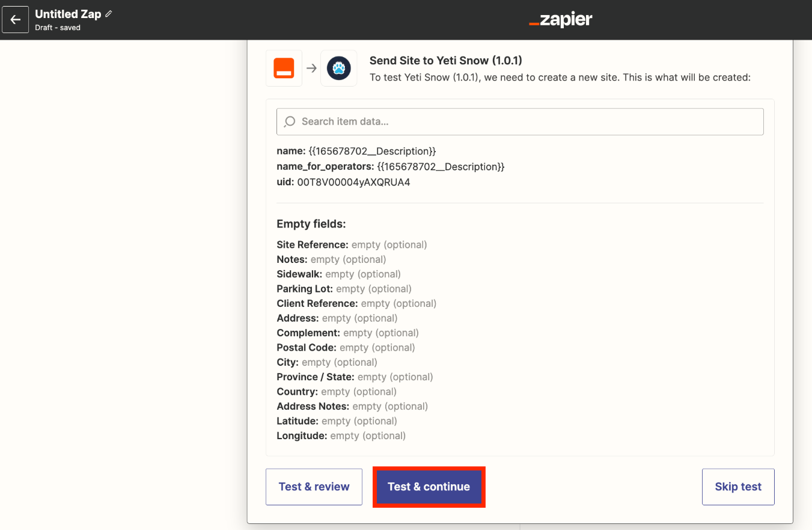The width and height of the screenshot is (812, 530).
Task: Click Test & continue button
Action: [429, 487]
